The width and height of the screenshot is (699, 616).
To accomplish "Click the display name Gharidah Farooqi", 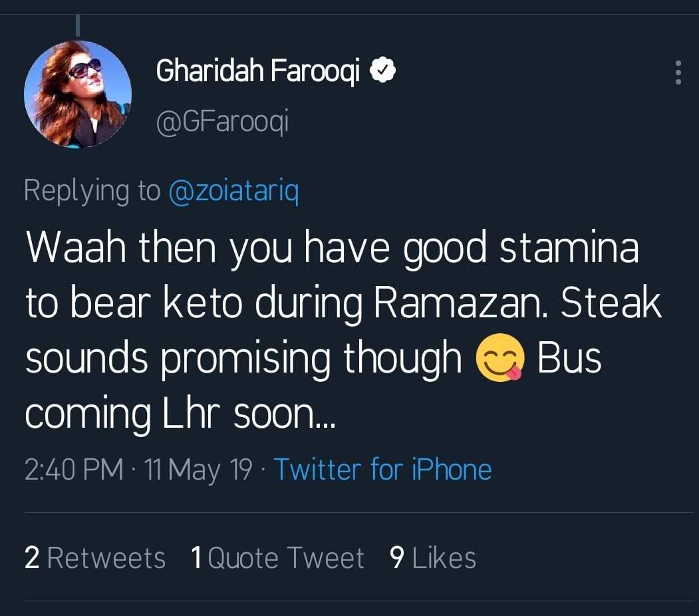I will click(x=257, y=71).
